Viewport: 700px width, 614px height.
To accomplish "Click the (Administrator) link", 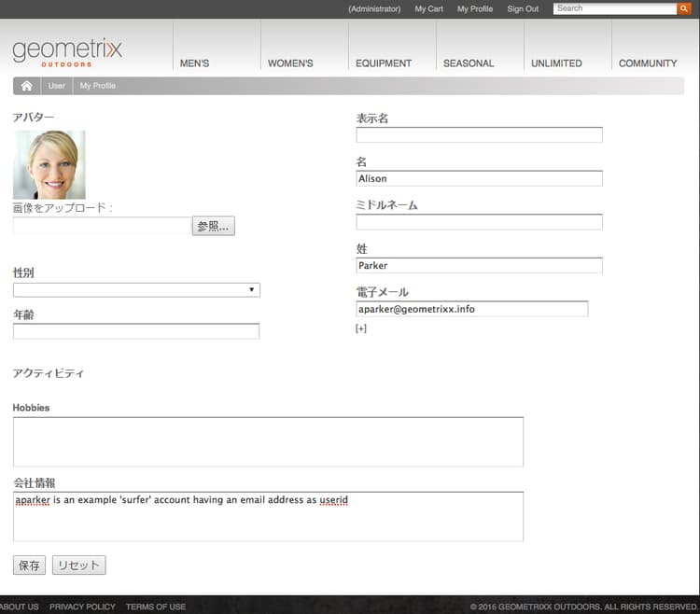I will 374,9.
